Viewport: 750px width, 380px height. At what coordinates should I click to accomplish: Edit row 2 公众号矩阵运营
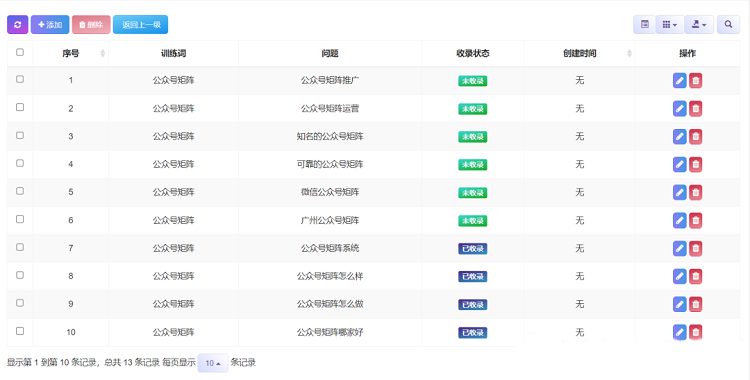pos(680,109)
